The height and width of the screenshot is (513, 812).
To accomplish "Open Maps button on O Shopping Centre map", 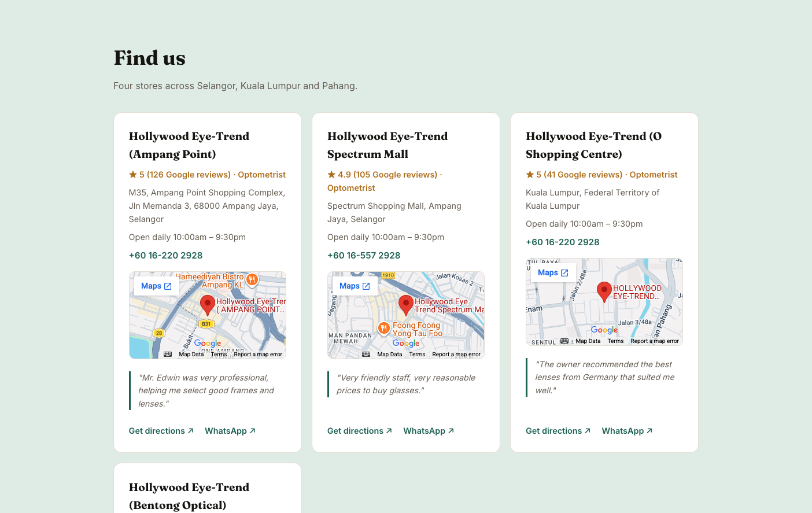I will 553,272.
